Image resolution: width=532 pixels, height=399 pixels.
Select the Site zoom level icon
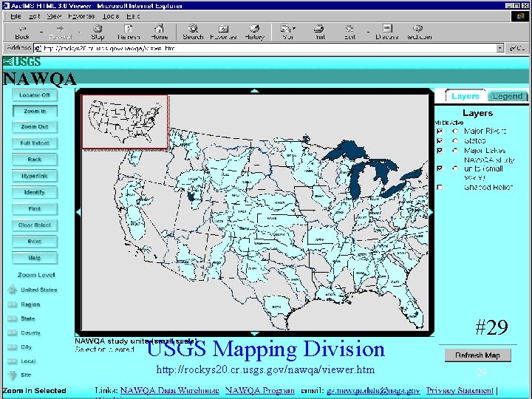coord(13,375)
